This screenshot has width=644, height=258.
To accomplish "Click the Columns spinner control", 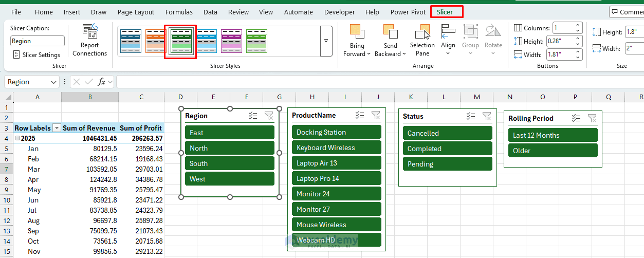I will (x=578, y=28).
